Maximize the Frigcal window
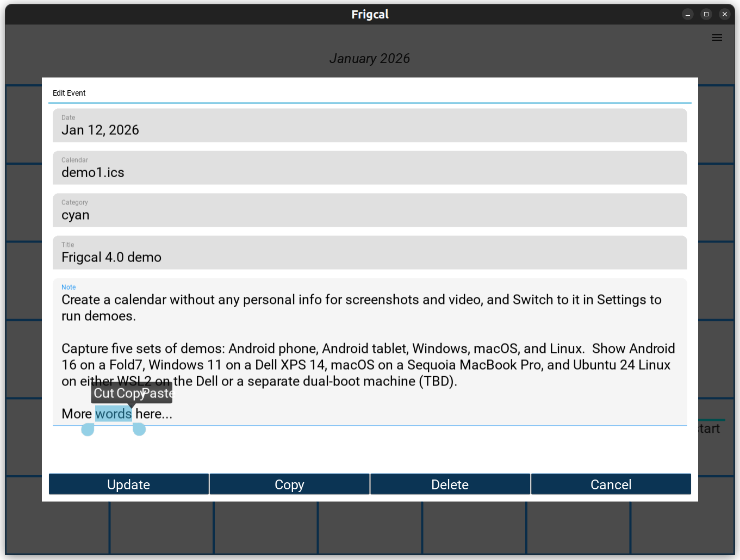 click(x=706, y=14)
